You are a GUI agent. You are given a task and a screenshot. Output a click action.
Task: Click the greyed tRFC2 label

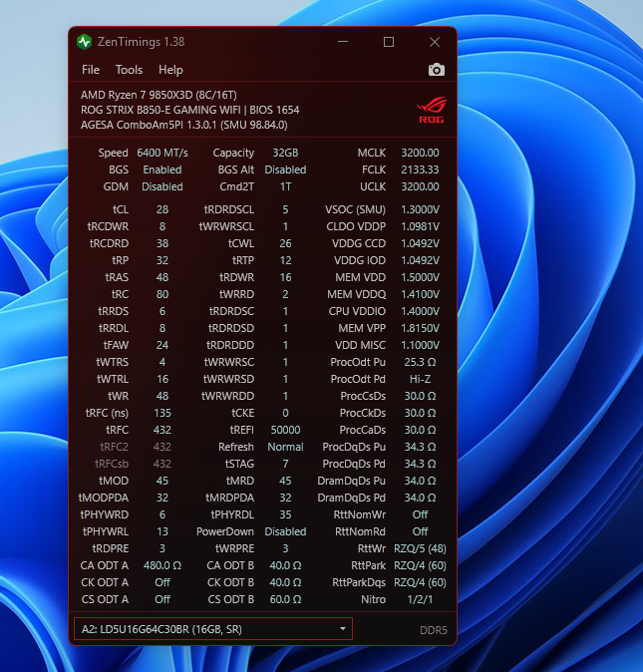tap(114, 447)
